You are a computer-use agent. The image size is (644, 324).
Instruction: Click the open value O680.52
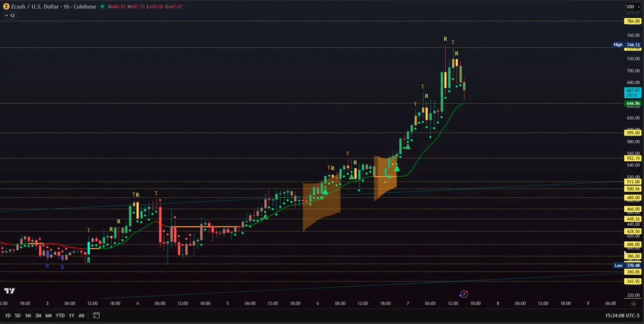(x=116, y=6)
